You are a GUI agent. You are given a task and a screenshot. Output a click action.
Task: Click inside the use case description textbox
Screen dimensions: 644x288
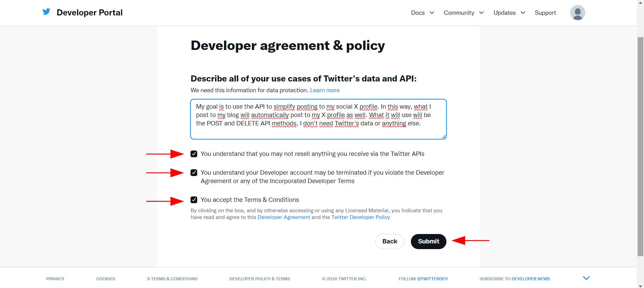click(x=318, y=119)
